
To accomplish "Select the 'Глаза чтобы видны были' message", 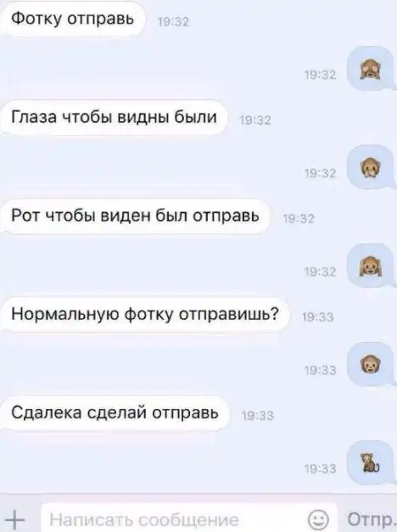I will [x=114, y=117].
